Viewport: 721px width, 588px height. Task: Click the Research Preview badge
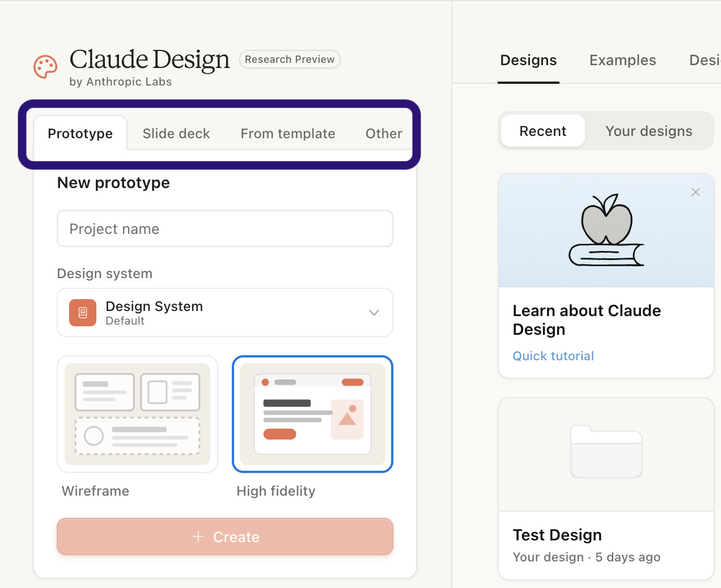point(290,59)
